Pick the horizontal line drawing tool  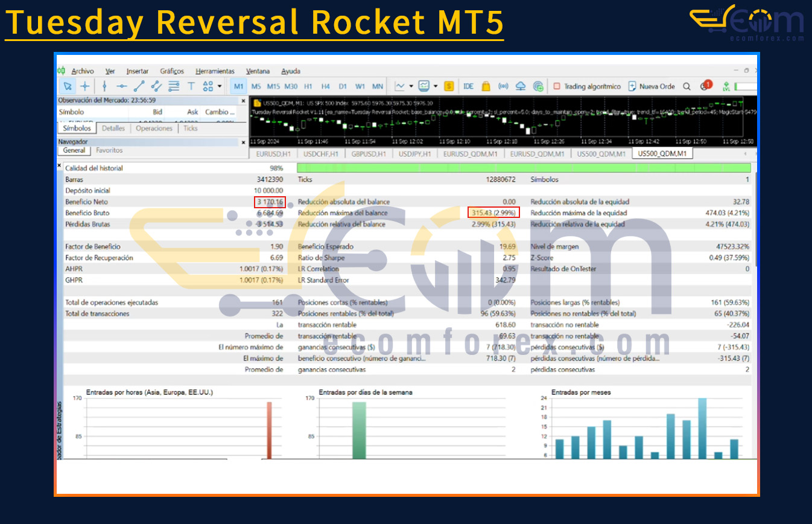click(121, 86)
